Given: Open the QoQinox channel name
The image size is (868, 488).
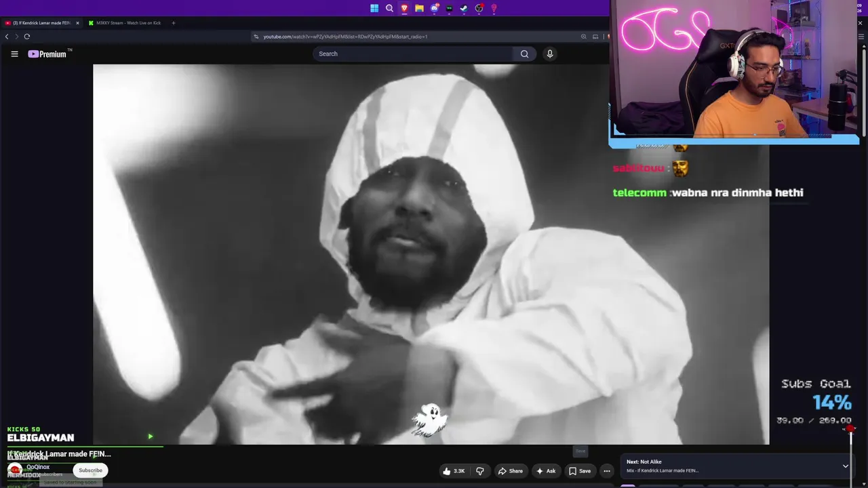Looking at the screenshot, I should click(38, 467).
